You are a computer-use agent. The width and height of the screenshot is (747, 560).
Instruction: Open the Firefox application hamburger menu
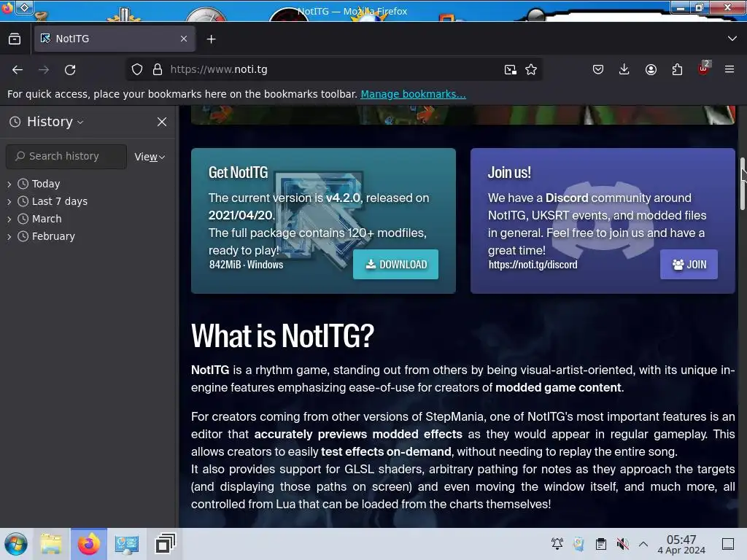click(729, 69)
